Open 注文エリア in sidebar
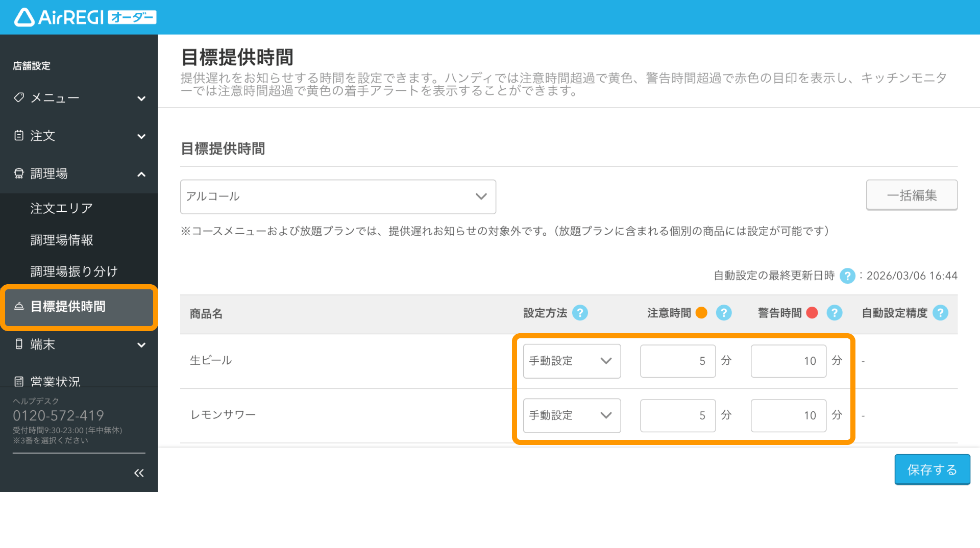This screenshot has height=548, width=980. 61,208
